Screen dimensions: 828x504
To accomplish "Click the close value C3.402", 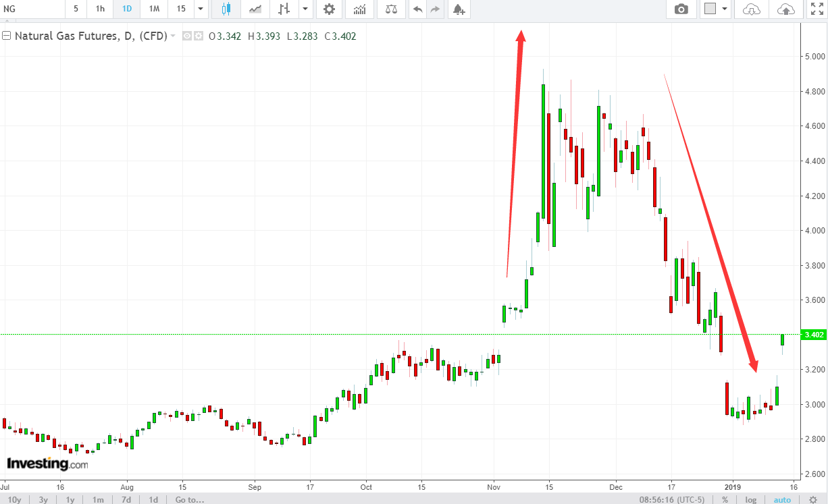I will (x=340, y=36).
